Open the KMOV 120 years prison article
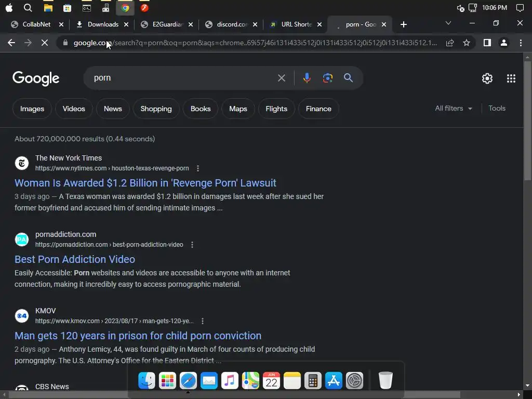This screenshot has width=532, height=399. 138,336
